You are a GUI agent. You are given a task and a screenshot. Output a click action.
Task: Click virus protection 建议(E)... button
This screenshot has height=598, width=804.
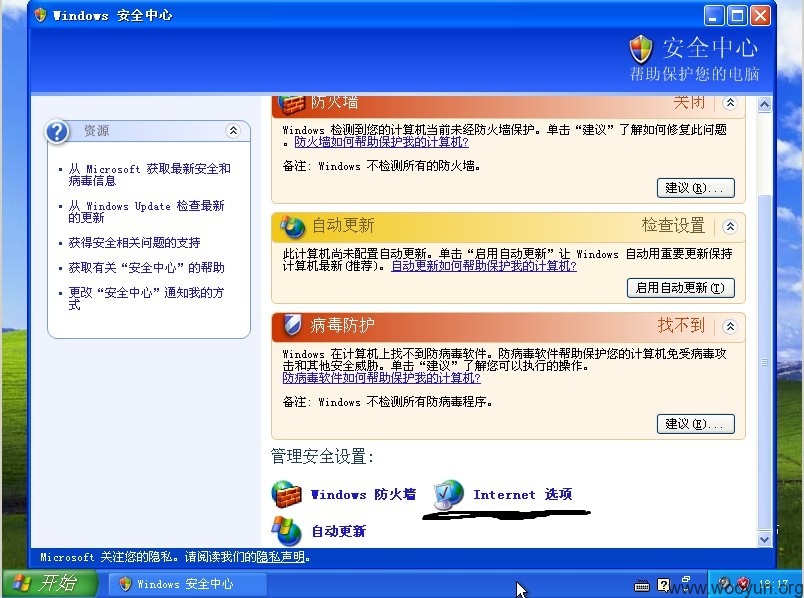point(695,424)
